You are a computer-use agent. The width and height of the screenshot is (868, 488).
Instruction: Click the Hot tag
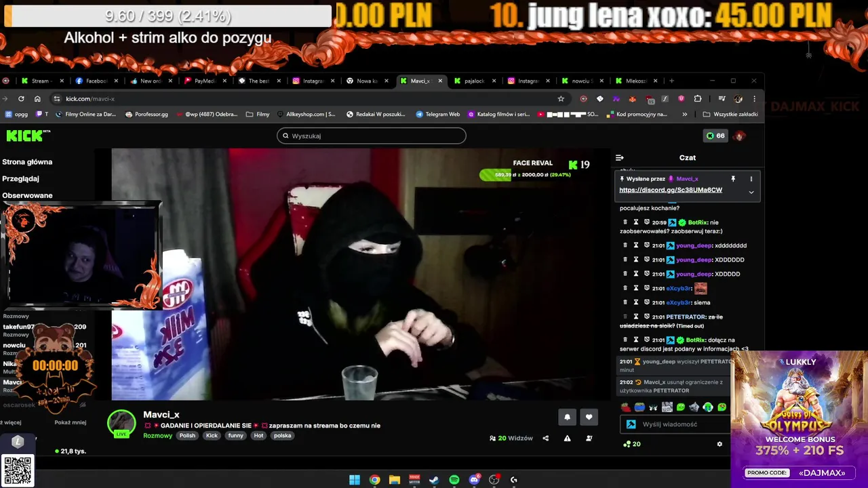pos(258,436)
